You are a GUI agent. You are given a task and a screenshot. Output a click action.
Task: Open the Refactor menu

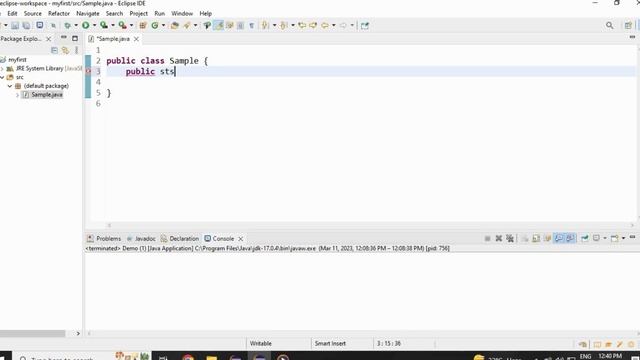[59, 13]
